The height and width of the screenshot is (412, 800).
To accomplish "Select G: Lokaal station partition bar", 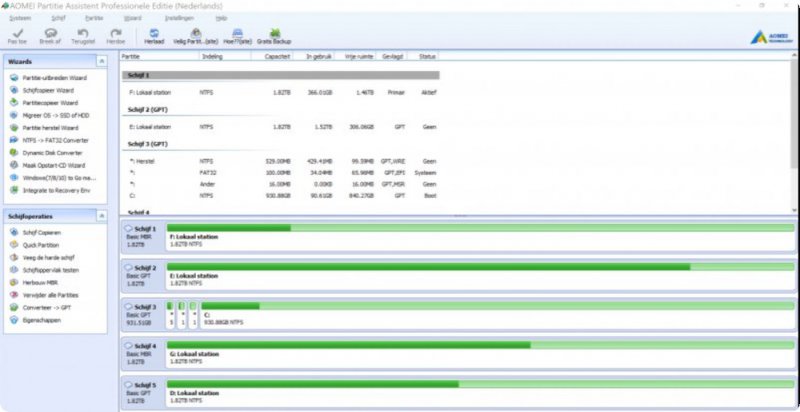I will [x=481, y=354].
